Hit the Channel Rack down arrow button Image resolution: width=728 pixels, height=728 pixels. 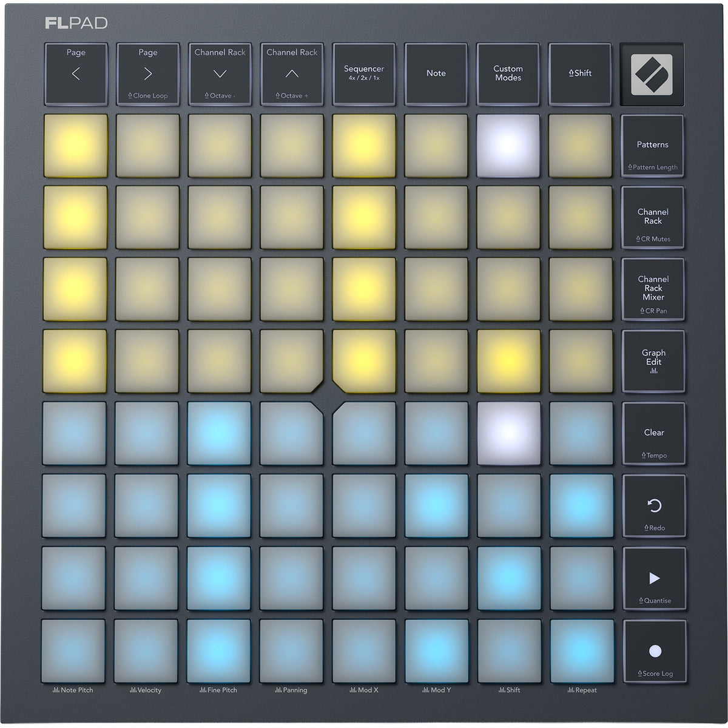pyautogui.click(x=220, y=73)
